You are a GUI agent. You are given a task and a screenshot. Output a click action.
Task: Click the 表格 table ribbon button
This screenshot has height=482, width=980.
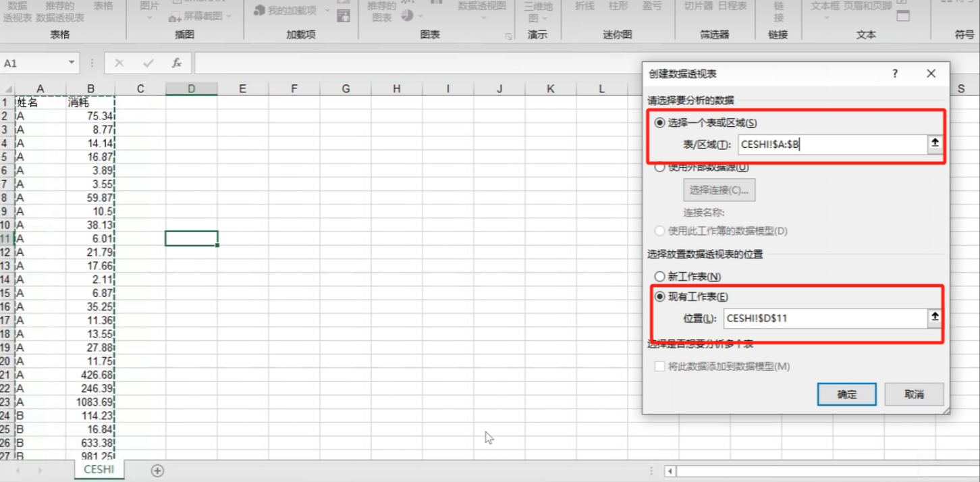tap(103, 5)
